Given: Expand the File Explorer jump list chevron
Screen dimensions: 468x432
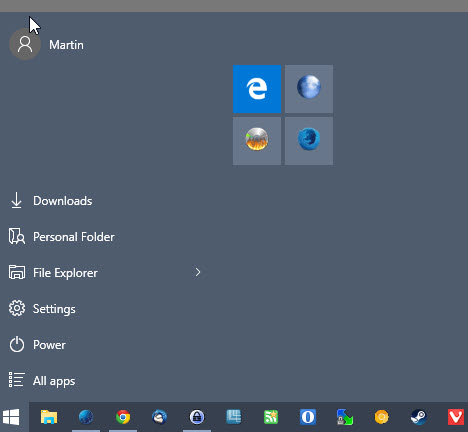Looking at the screenshot, I should pos(198,272).
